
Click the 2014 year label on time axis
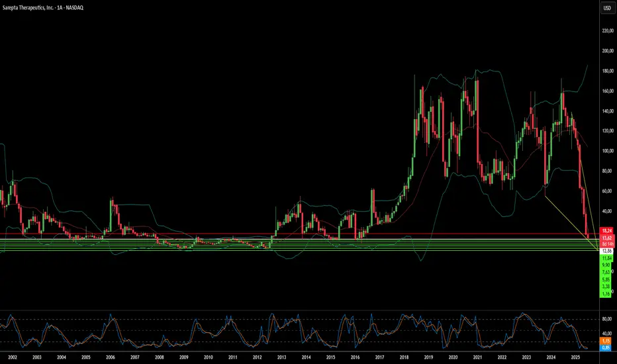(306, 357)
